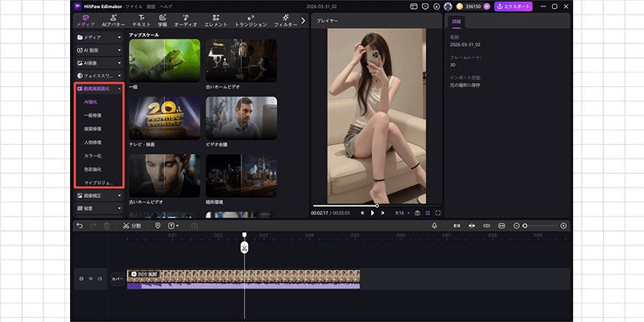The image size is (644, 322).
Task: Click the microphone voice-over icon
Action: [435, 226]
